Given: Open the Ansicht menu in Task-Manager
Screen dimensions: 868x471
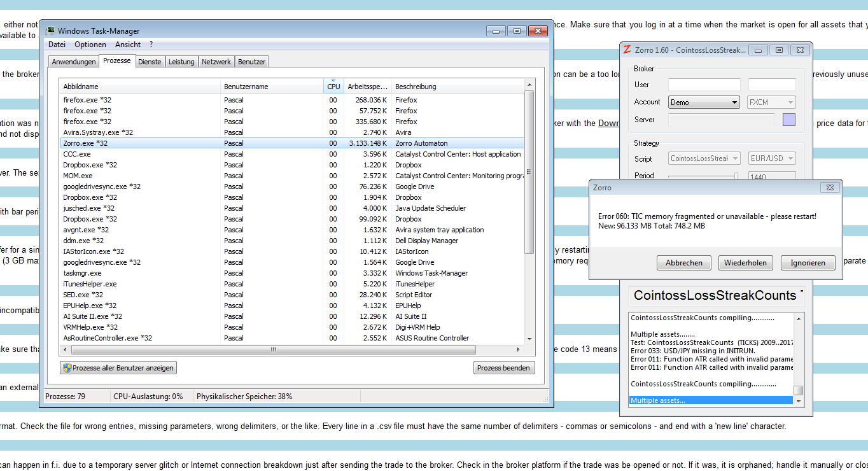Looking at the screenshot, I should point(128,45).
